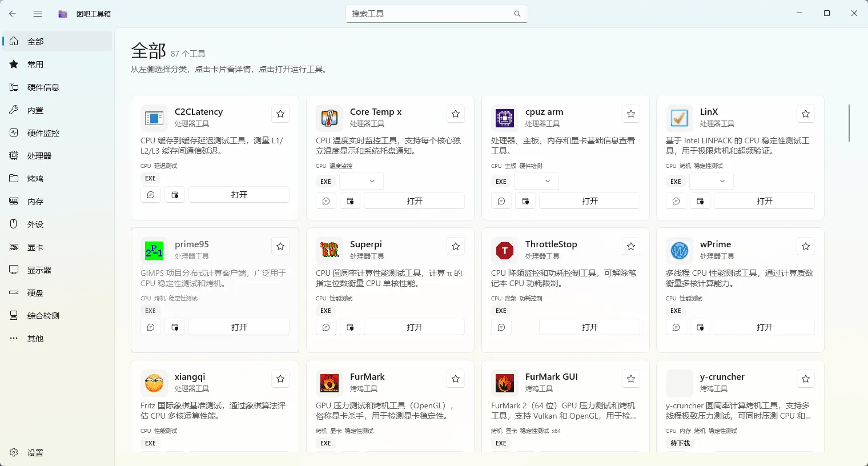Toggle the hamburger navigation menu
Viewport: 868px width, 466px height.
pos(38,14)
